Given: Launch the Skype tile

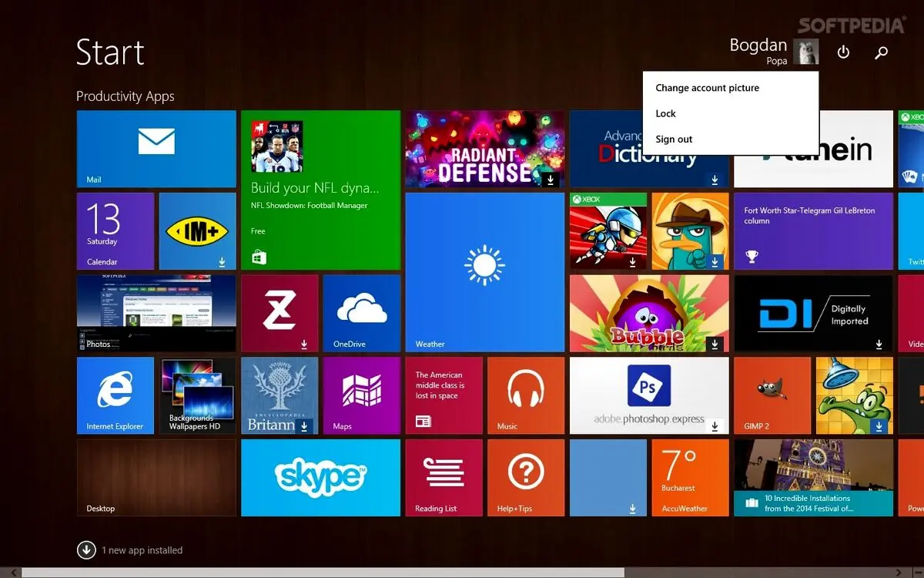Looking at the screenshot, I should click(x=320, y=478).
